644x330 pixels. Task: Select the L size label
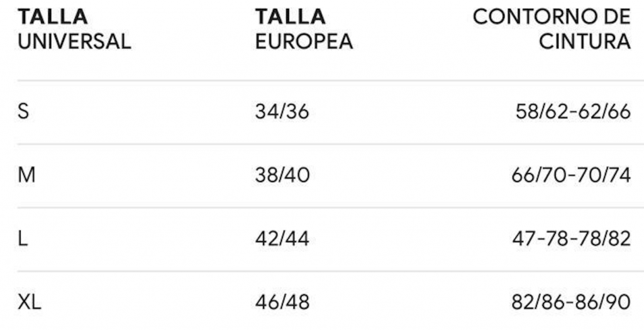(23, 239)
